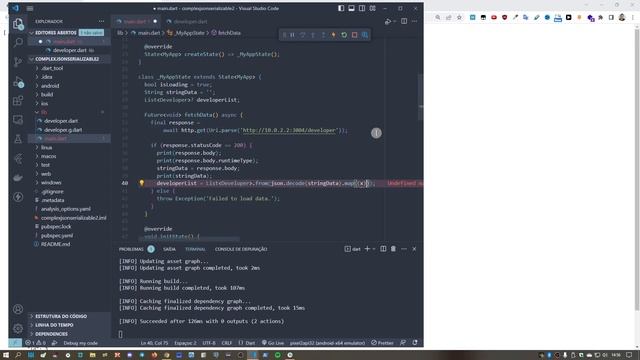Click the editor vertical scrollbar
The image size is (640, 360).
click(x=421, y=98)
